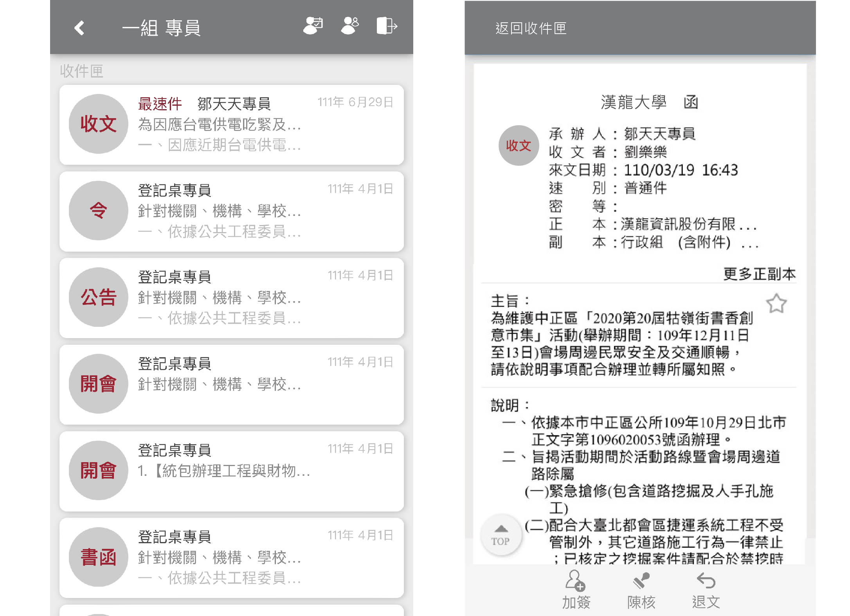Click the 正本 漢龍資訊股份有限 recipient
The image size is (850, 616).
coord(653,224)
